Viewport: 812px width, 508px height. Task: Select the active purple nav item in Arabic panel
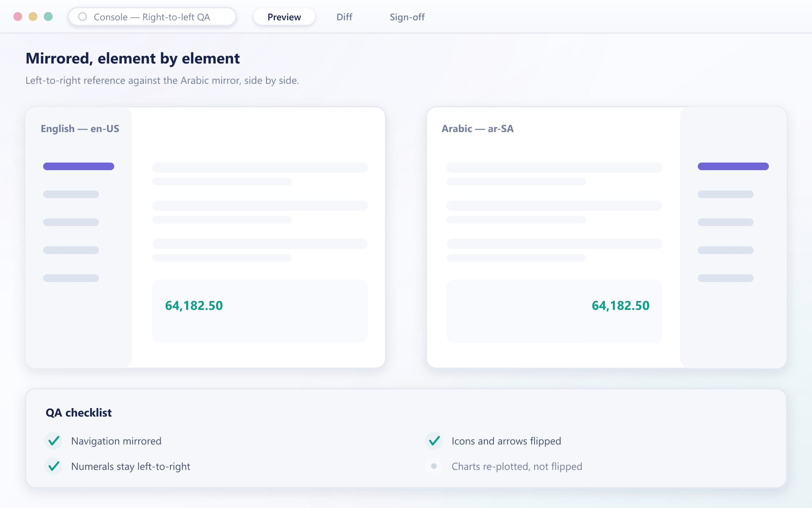click(733, 166)
